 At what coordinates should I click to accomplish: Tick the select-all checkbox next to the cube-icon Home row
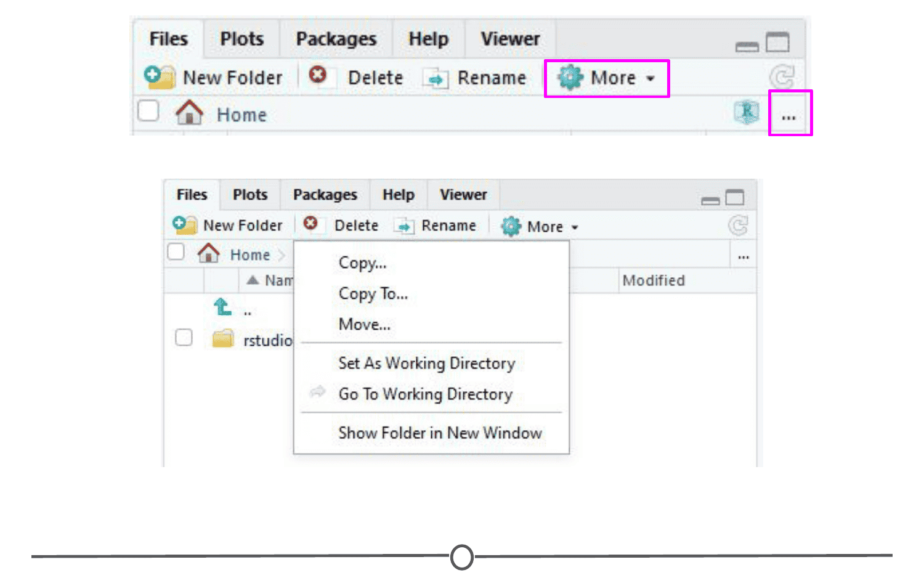coord(148,112)
